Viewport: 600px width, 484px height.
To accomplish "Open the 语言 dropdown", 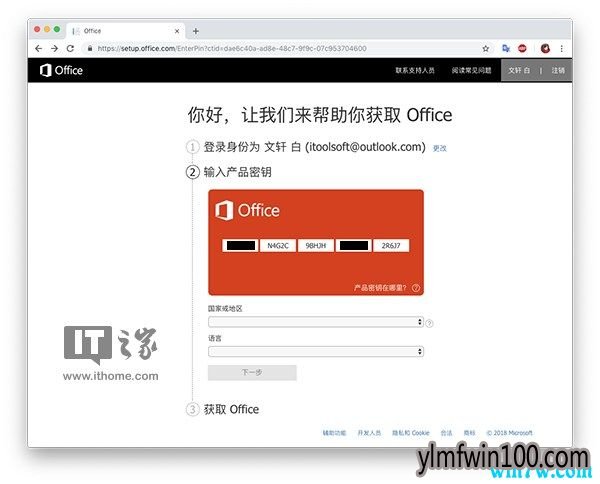I will coord(316,351).
